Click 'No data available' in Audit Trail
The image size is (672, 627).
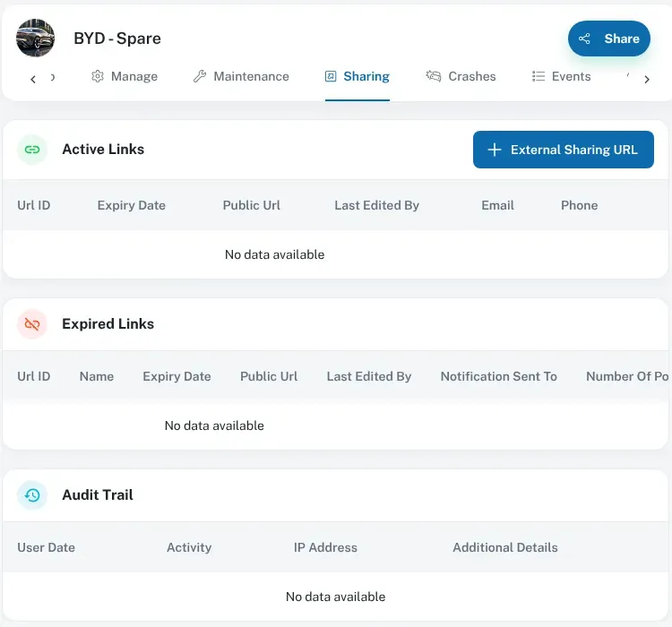point(336,597)
